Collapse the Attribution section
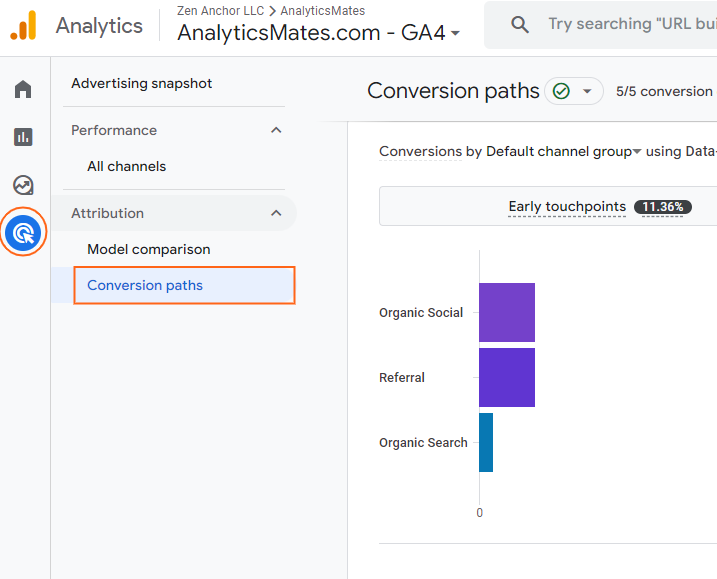Screen dimensions: 717x579 click(276, 213)
